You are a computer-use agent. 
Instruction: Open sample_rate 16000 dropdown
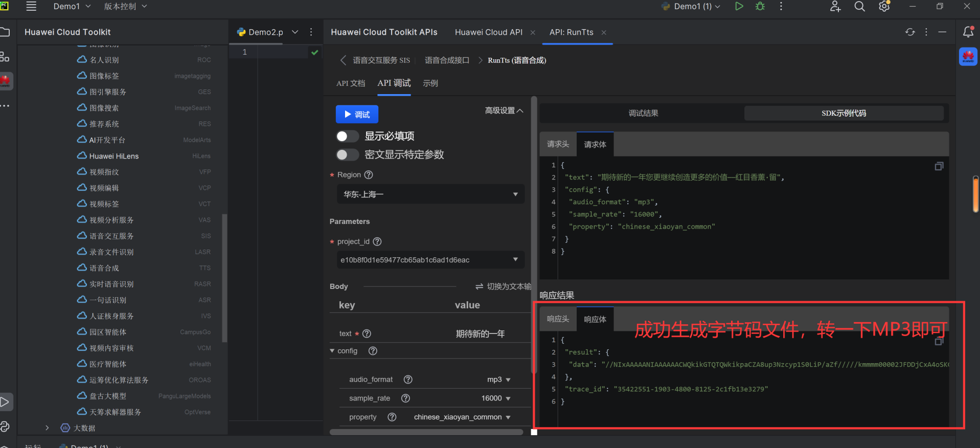point(496,398)
